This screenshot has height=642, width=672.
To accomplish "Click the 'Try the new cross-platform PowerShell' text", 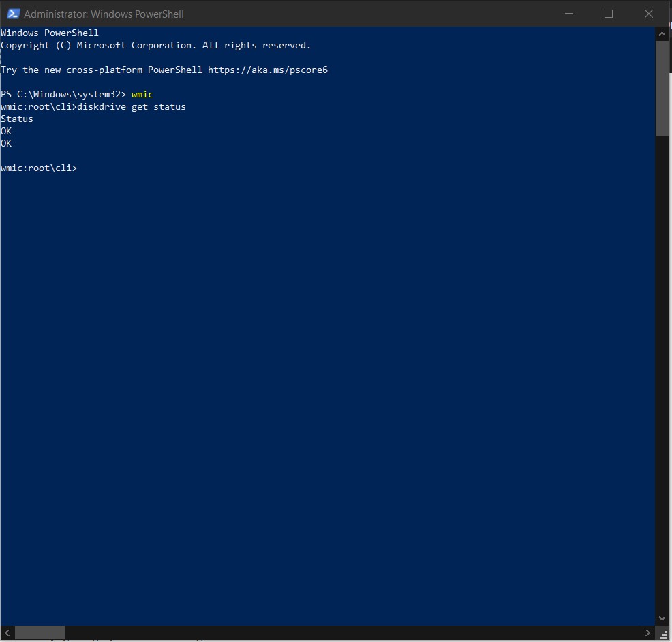I will click(x=101, y=70).
